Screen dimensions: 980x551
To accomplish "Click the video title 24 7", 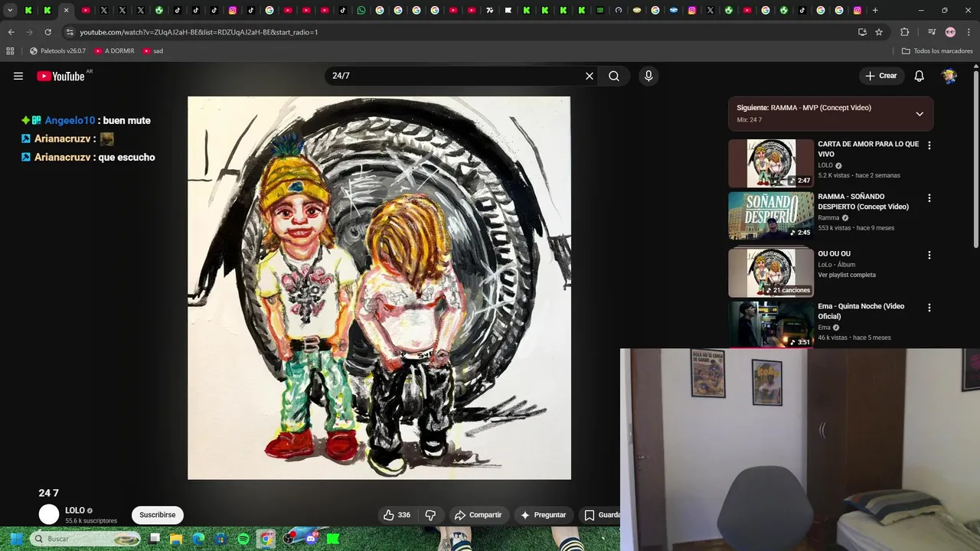I will [49, 493].
